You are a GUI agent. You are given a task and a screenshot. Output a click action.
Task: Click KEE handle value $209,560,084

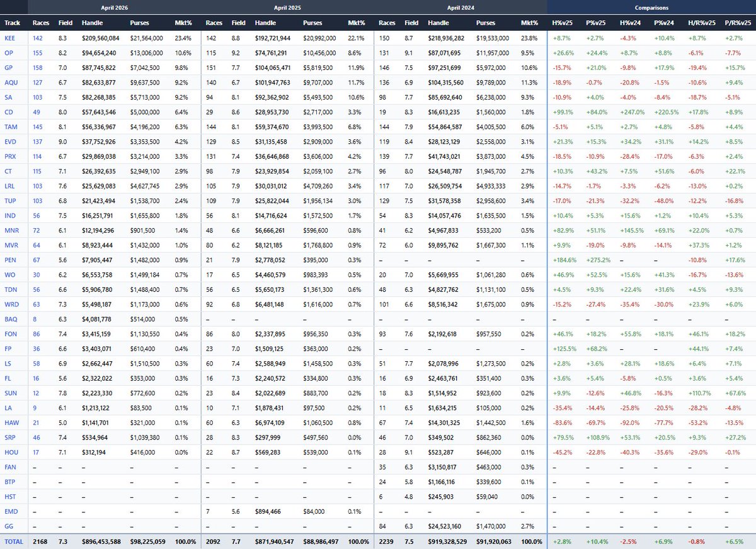click(101, 38)
